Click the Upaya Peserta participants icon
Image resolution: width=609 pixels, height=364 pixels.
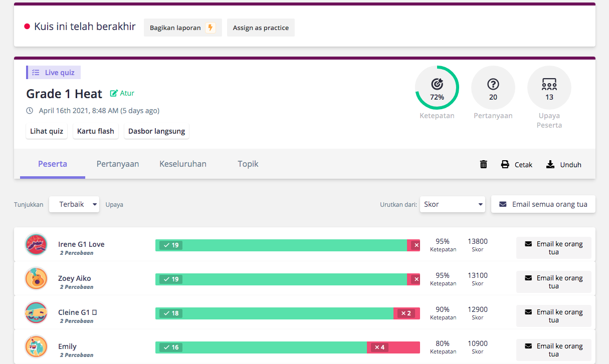(549, 84)
